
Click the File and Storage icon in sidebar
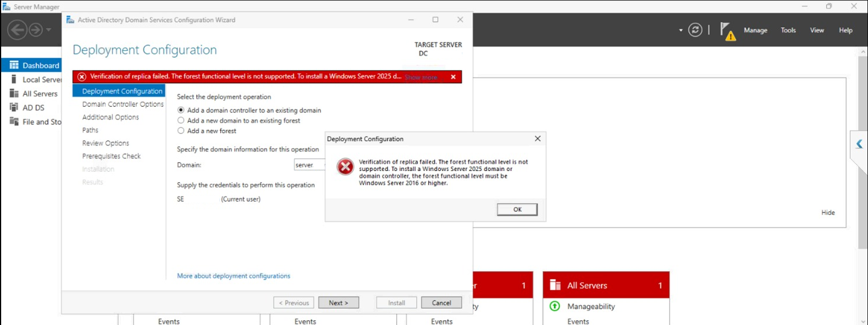(x=14, y=121)
